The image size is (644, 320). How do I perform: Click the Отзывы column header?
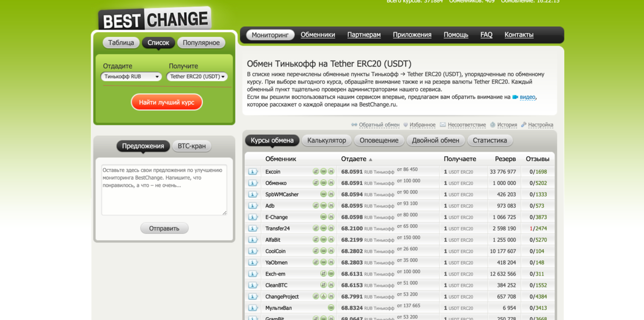tap(537, 159)
